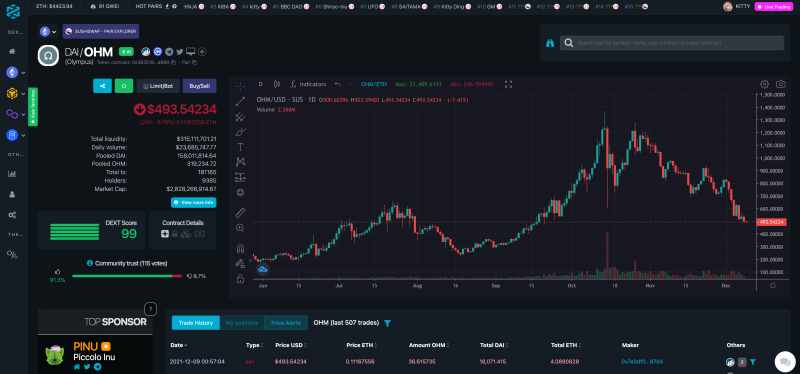Expand the Ethereum sidebar chevron
Viewport: 800px width, 374px height.
pos(23,73)
